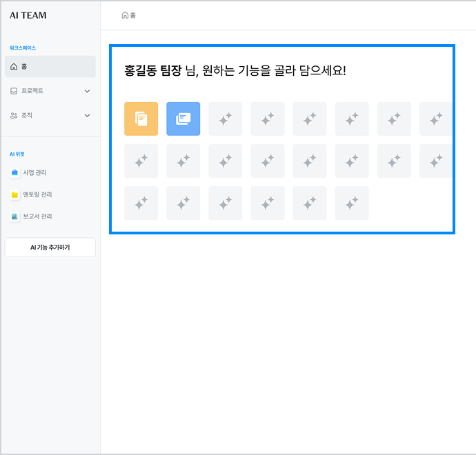The height and width of the screenshot is (455, 476).
Task: Click the 홈 breadcrumb text
Action: [x=133, y=15]
